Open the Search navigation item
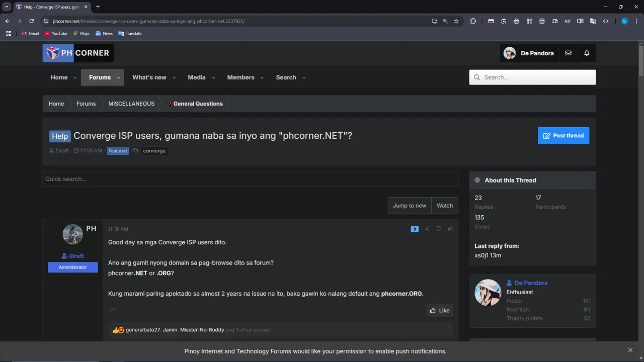 click(x=286, y=77)
